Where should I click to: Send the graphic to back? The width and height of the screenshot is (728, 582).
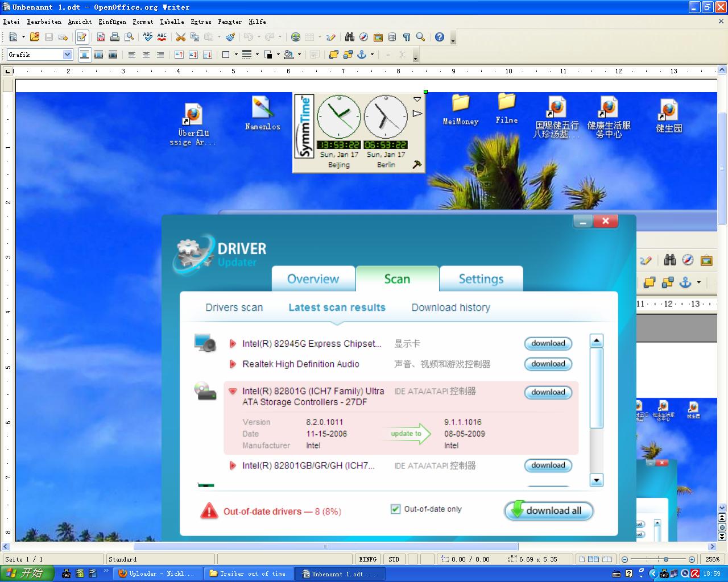[x=348, y=55]
